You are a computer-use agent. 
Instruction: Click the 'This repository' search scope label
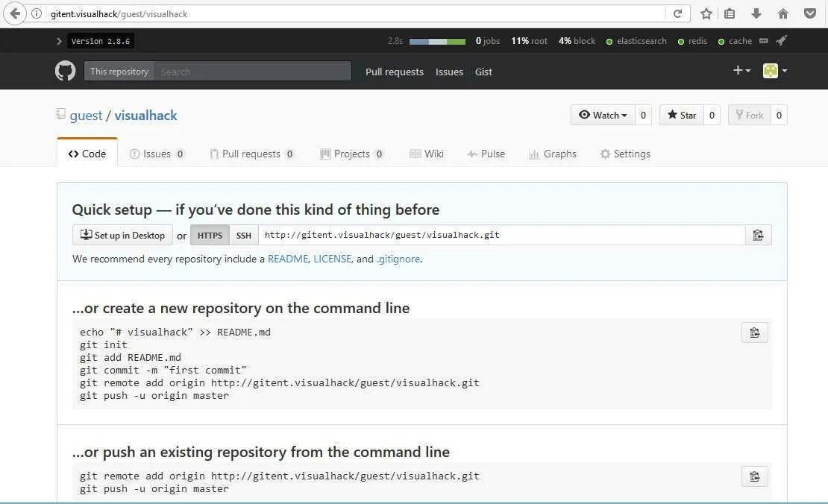[x=119, y=72]
